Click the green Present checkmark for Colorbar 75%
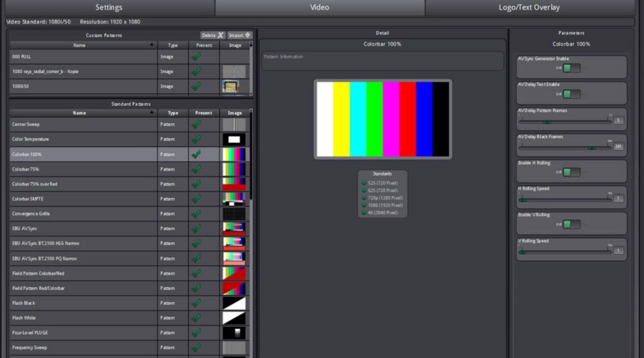The width and height of the screenshot is (644, 358). 196,169
